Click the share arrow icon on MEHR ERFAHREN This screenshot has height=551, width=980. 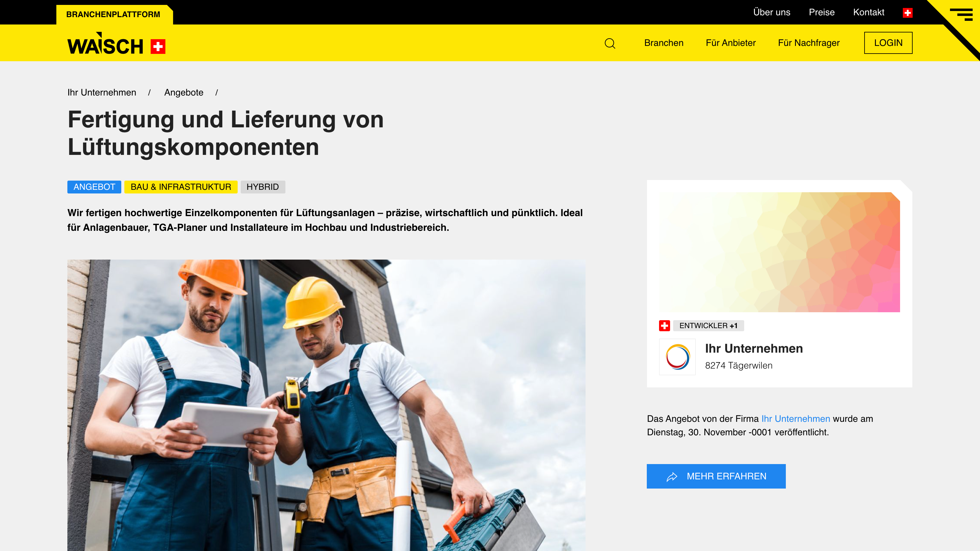(672, 477)
